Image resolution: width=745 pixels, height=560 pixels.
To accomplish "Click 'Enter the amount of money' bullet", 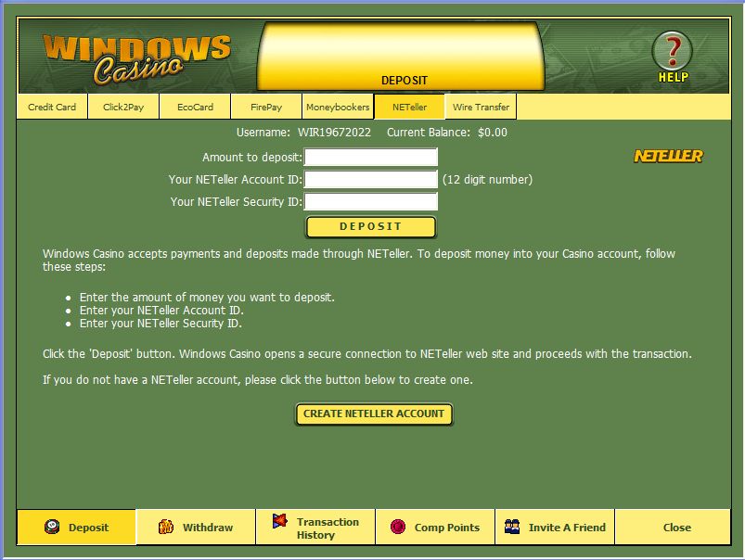I will pos(207,298).
